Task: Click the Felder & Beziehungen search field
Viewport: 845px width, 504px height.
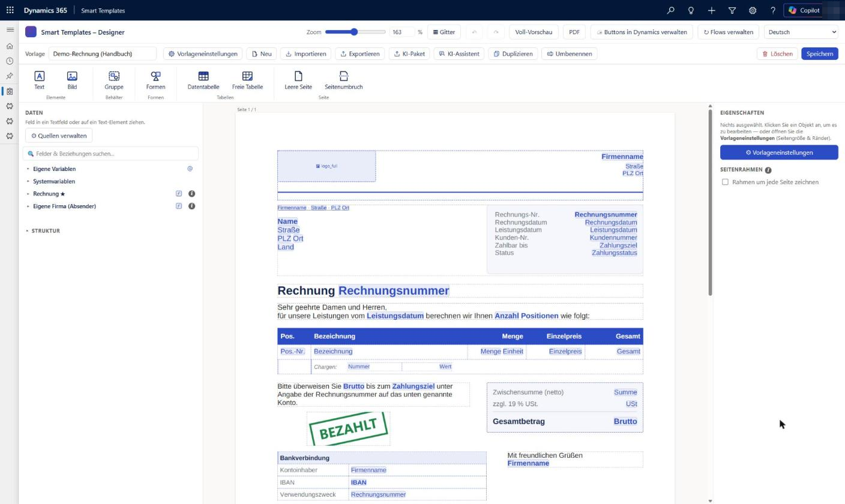Action: pyautogui.click(x=110, y=154)
